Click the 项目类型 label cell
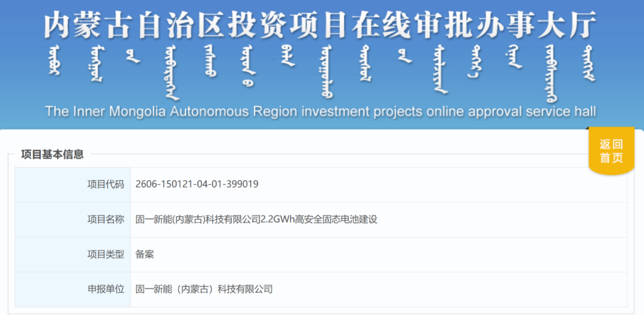644x315 pixels. click(x=73, y=255)
